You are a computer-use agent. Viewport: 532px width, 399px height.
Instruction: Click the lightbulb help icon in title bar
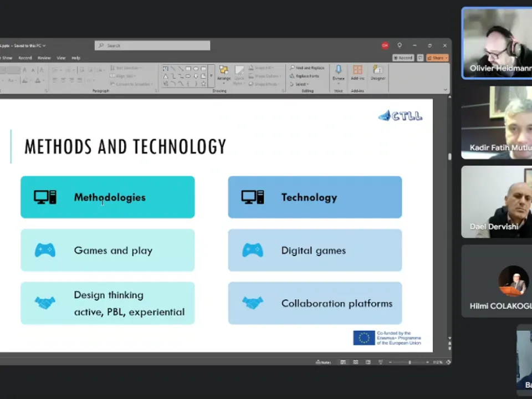click(400, 45)
